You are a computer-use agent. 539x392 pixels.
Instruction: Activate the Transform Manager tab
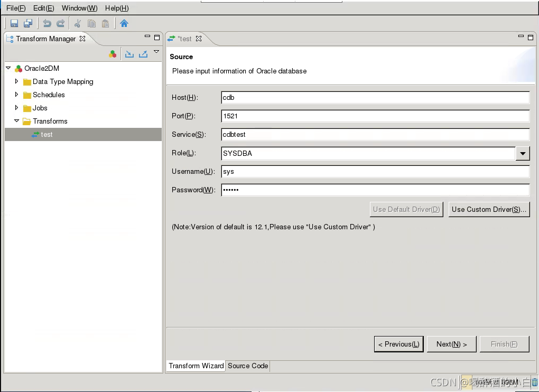(x=46, y=39)
